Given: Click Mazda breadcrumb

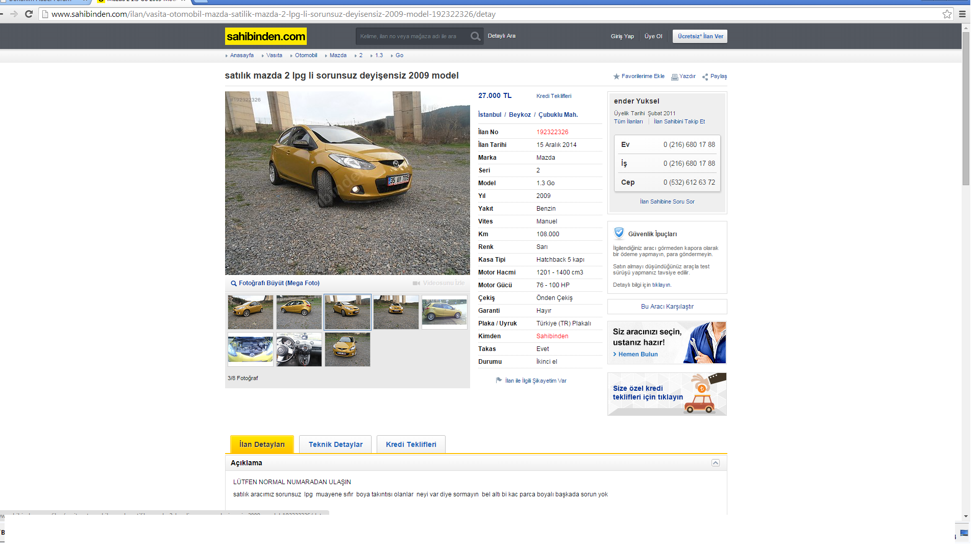Looking at the screenshot, I should pyautogui.click(x=338, y=55).
